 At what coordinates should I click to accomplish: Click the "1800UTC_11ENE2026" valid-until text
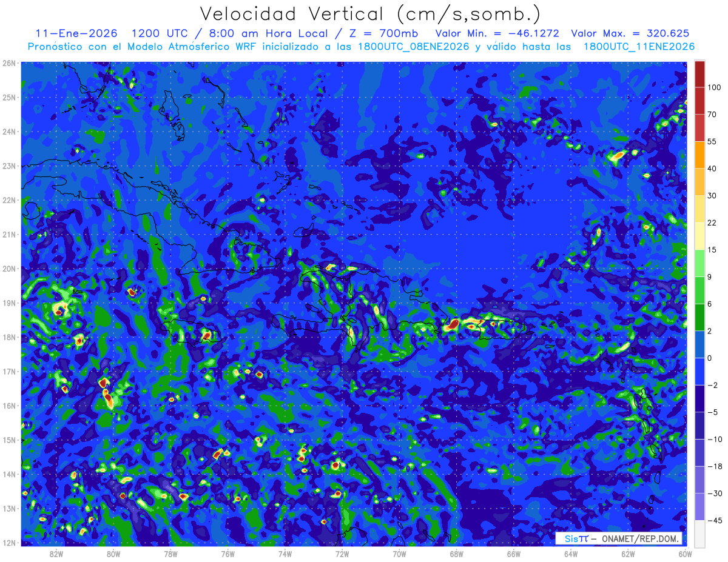pyautogui.click(x=639, y=47)
